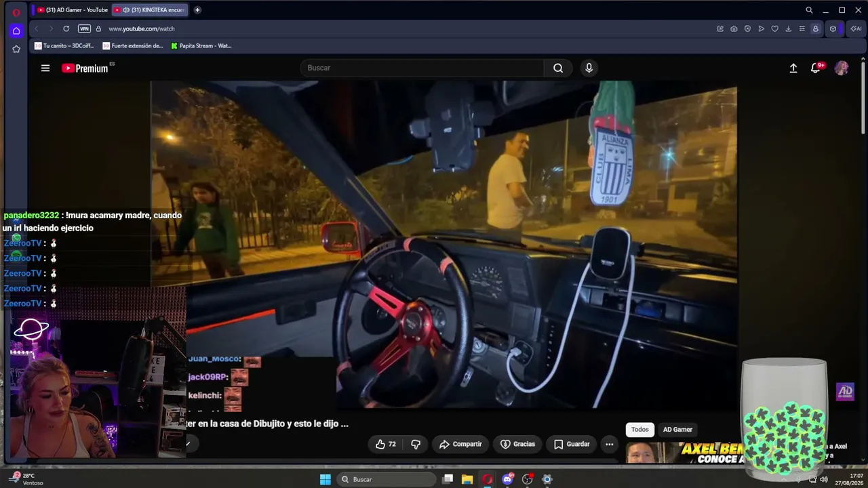Open File Explorer from taskbar

(x=467, y=479)
